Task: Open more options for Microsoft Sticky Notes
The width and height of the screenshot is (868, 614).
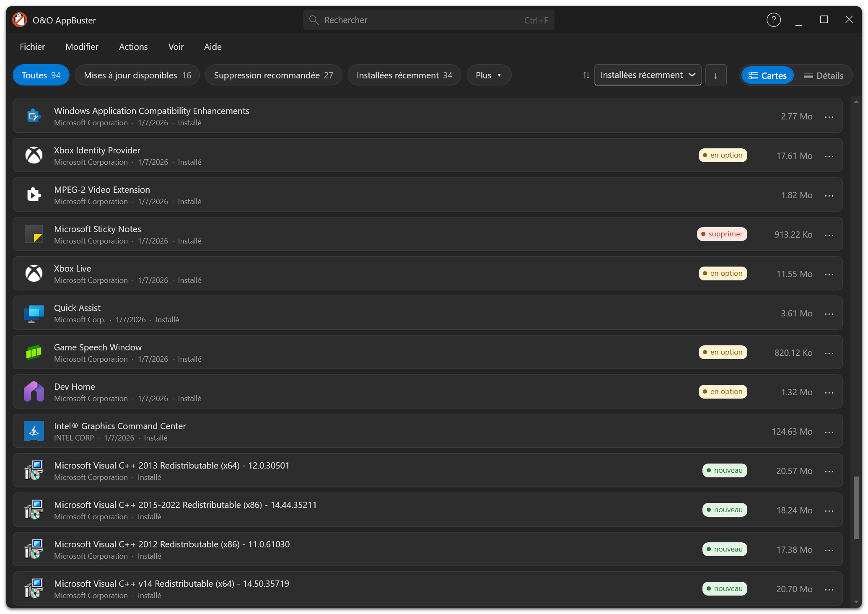Action: [829, 235]
